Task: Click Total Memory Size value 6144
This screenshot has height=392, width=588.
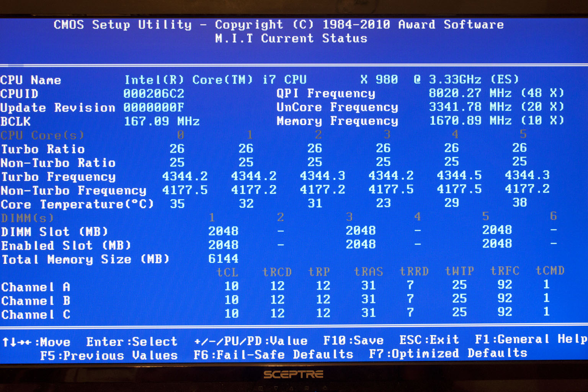Action: (223, 259)
